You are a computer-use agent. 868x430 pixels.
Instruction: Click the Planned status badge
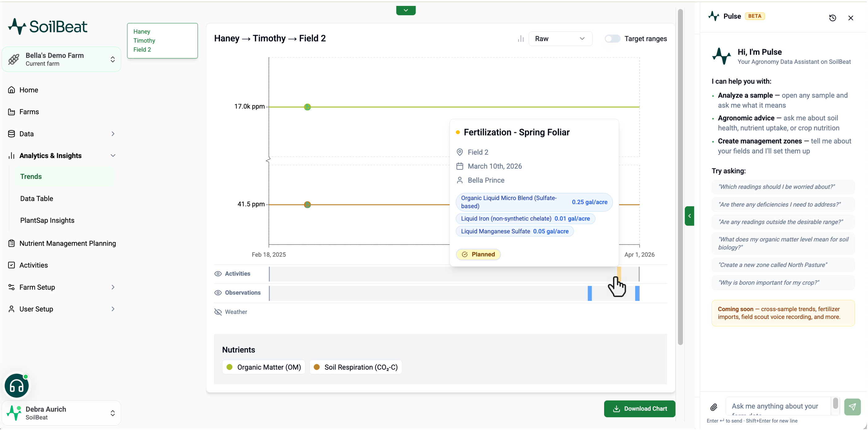(478, 254)
